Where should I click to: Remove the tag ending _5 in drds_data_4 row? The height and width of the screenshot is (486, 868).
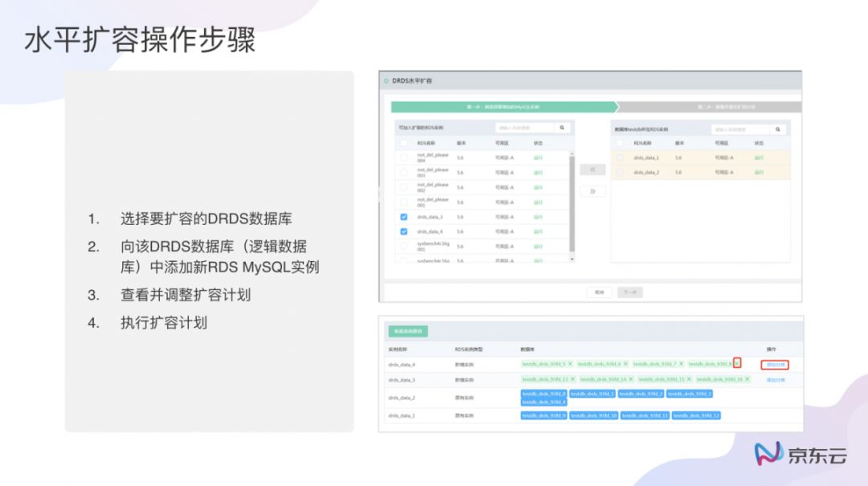570,364
